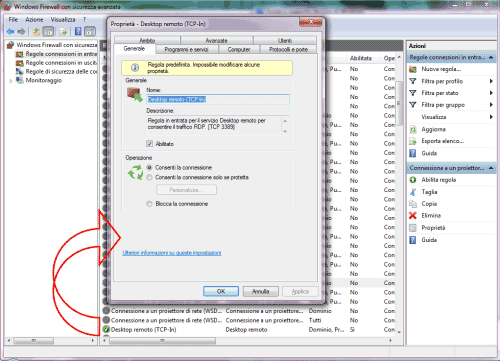
Task: Click the Regole connessioni in uscita icon
Action: pos(19,63)
